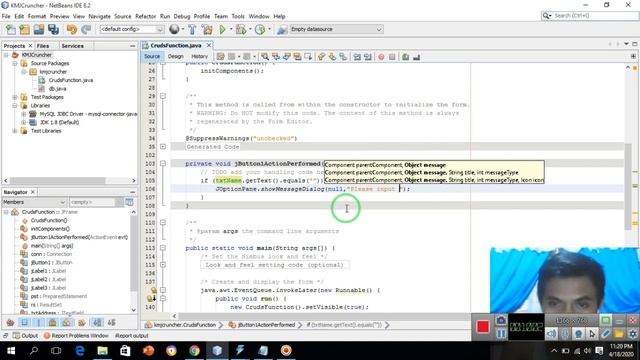Image resolution: width=640 pixels, height=360 pixels.
Task: Click the Redo toolbar icon
Action: click(x=86, y=29)
